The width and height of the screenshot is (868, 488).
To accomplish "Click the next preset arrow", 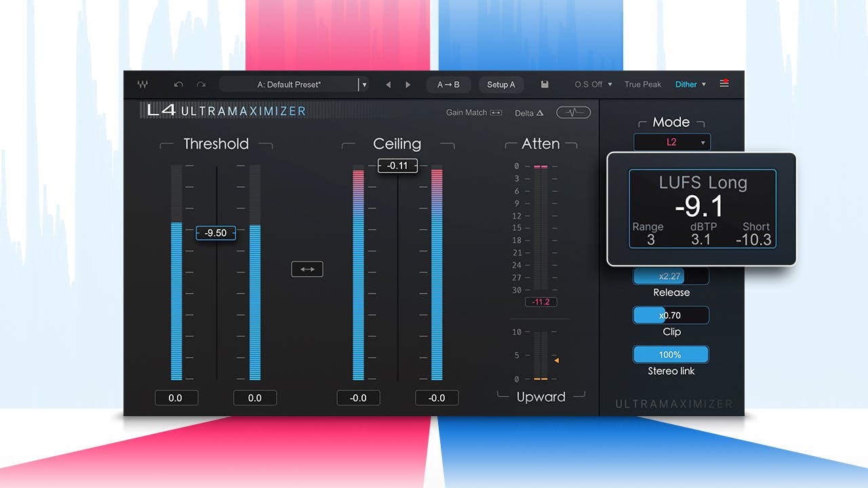I will tap(408, 84).
